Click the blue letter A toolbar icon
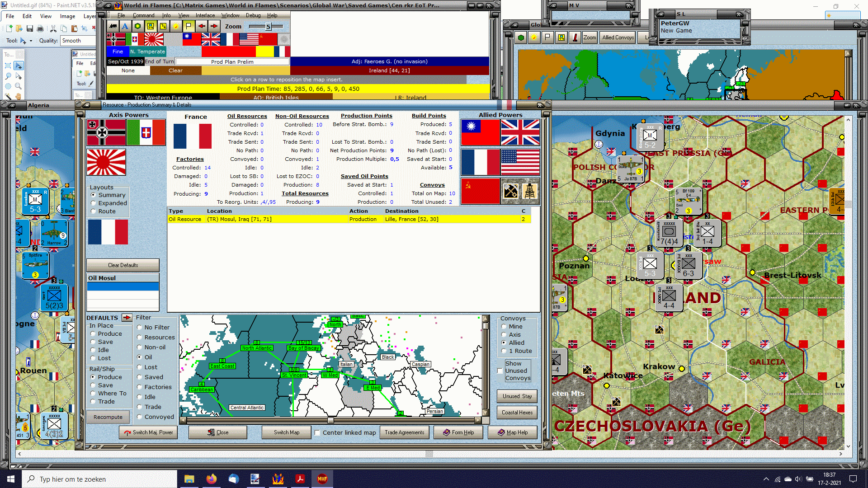The width and height of the screenshot is (868, 488). (125, 26)
